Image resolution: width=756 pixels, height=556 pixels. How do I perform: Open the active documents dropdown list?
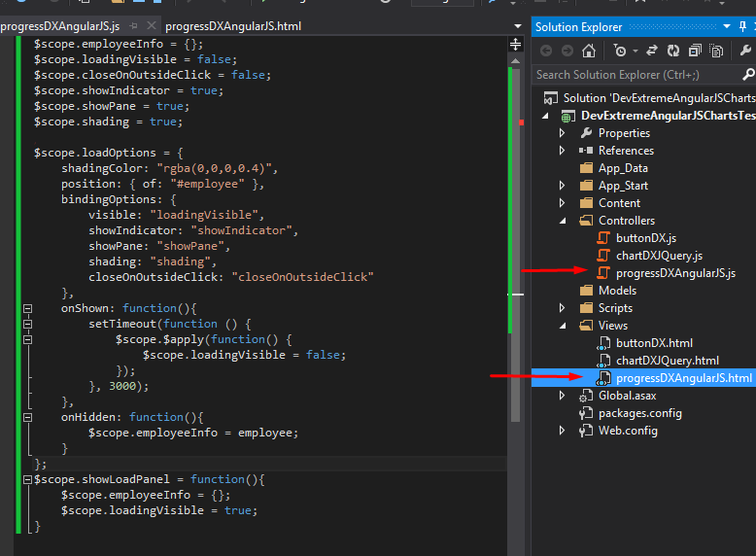click(518, 26)
